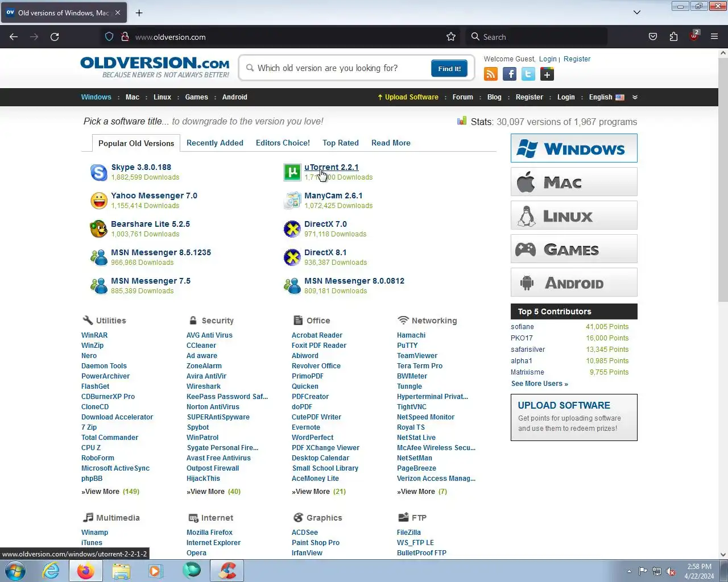Click the Bearshare Lite bear icon
728x582 pixels.
(x=99, y=229)
